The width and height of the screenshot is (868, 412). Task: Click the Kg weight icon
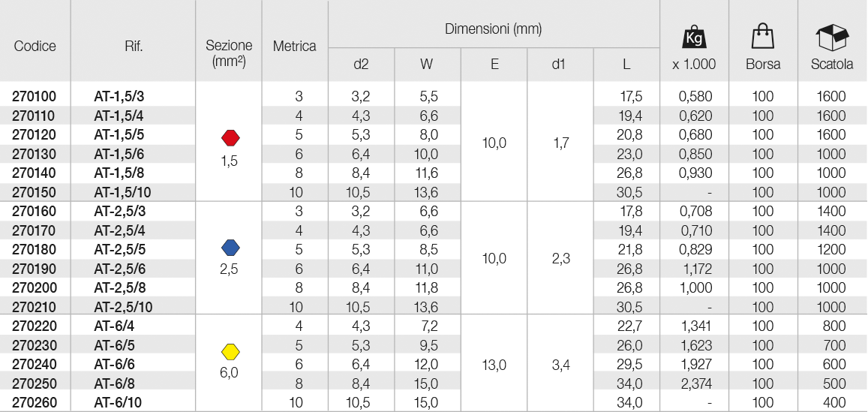pos(694,37)
